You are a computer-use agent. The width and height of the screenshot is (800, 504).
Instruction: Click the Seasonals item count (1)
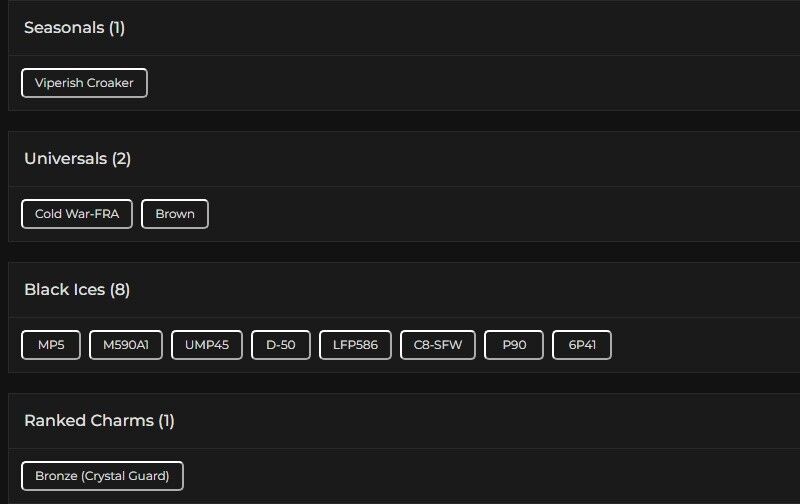click(117, 28)
